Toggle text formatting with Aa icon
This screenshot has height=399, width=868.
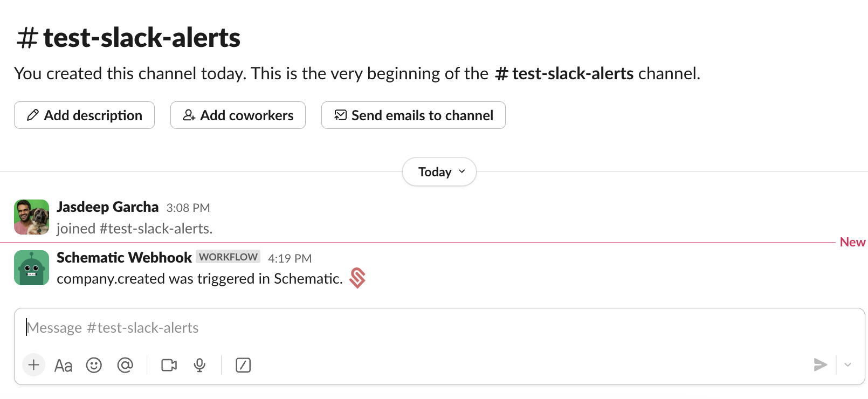point(63,366)
